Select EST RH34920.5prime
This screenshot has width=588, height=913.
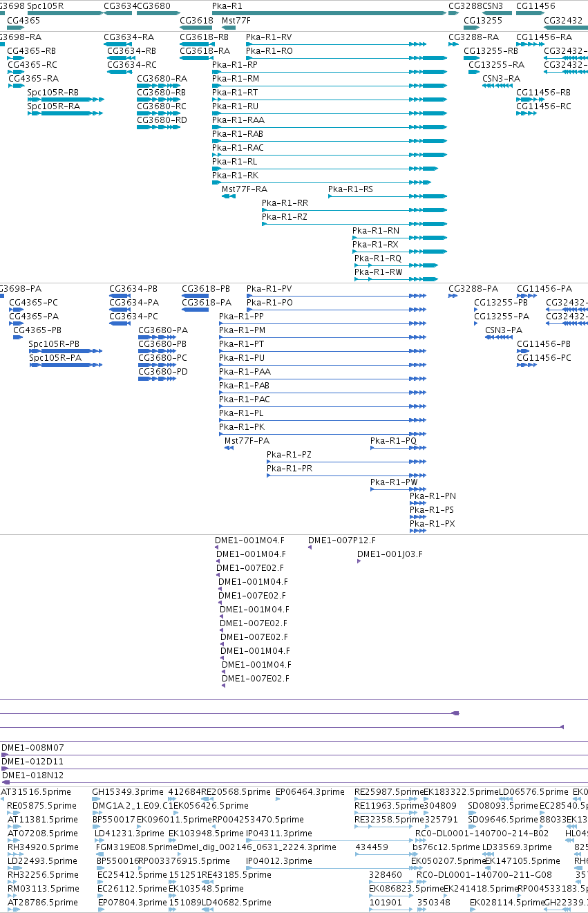pos(44,847)
